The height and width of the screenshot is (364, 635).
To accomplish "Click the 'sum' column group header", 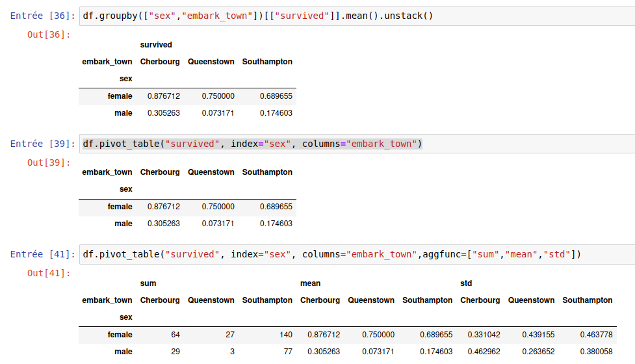I will click(148, 283).
